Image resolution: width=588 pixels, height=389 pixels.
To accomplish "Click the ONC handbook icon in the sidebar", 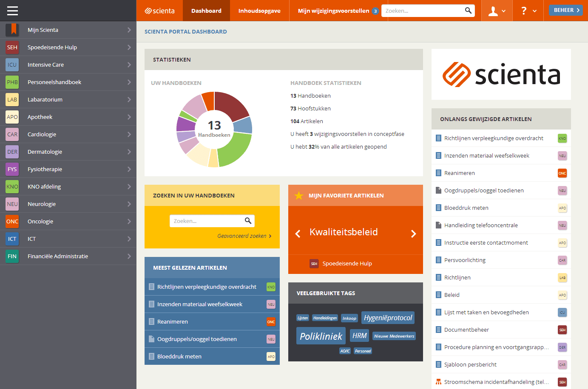I will click(x=12, y=221).
